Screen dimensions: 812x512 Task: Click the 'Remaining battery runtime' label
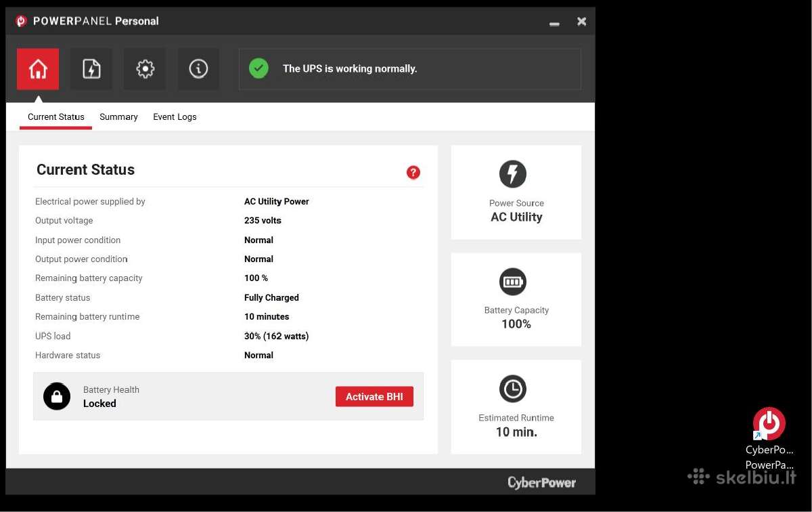tap(87, 317)
